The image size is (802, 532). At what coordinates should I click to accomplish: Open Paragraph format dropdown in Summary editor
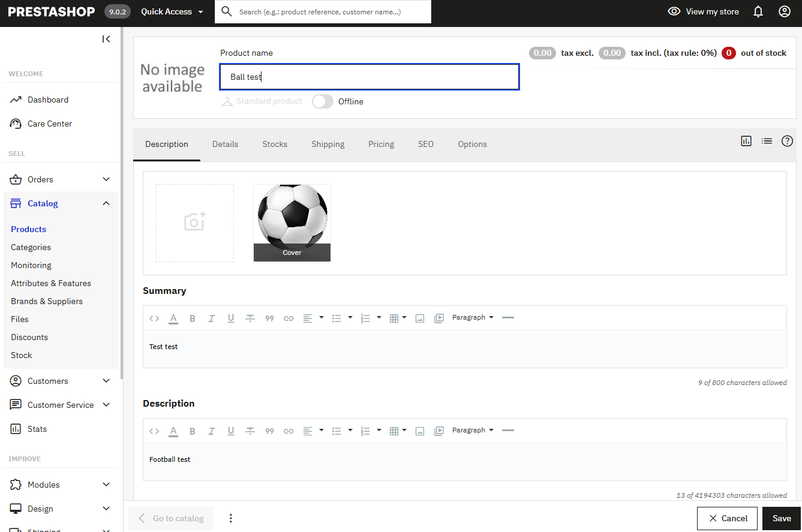(x=473, y=317)
